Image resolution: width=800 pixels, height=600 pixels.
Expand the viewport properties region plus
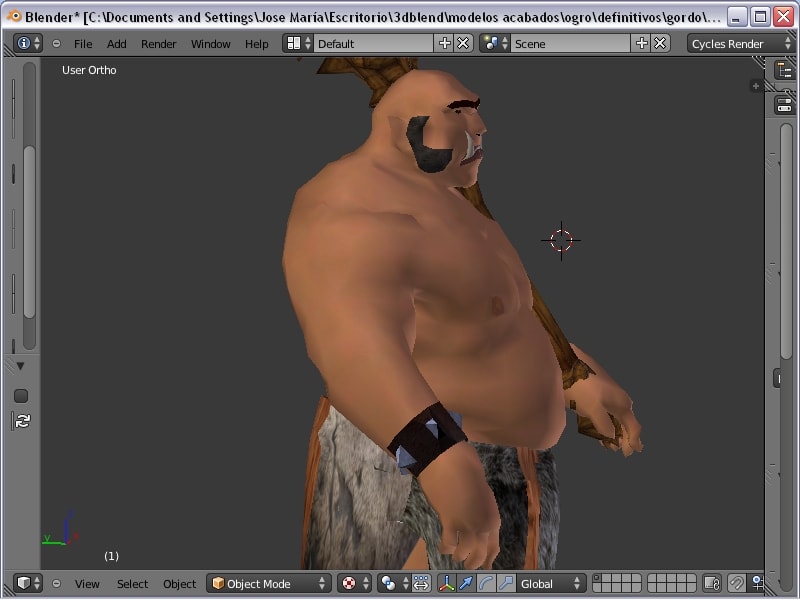point(756,86)
